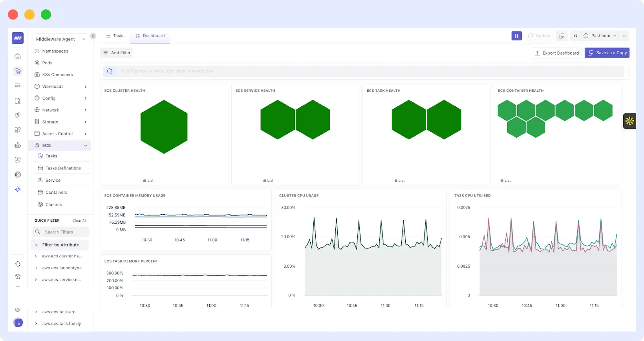Open ECS Containers submenu item

coord(56,193)
